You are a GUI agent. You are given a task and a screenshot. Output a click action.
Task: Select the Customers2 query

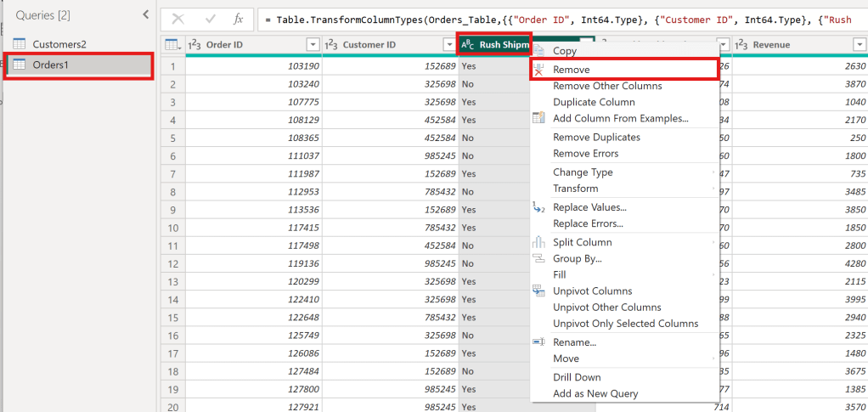pyautogui.click(x=59, y=44)
